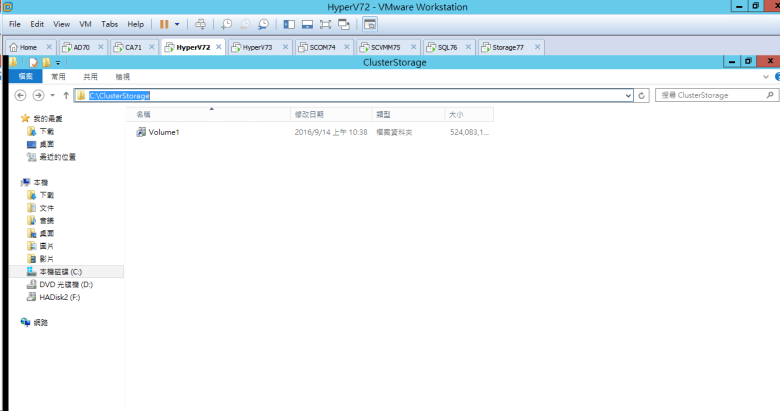
Task: Close the SQL76 tab
Action: point(468,47)
